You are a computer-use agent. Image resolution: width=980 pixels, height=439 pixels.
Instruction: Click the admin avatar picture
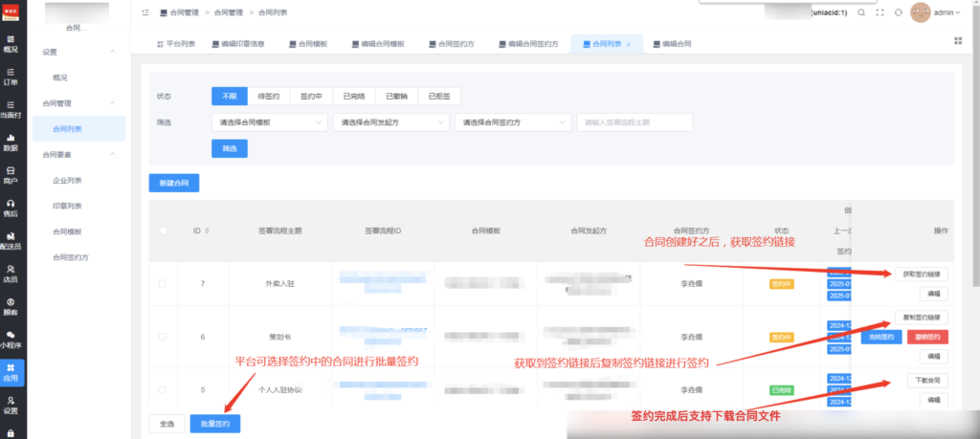pos(921,12)
